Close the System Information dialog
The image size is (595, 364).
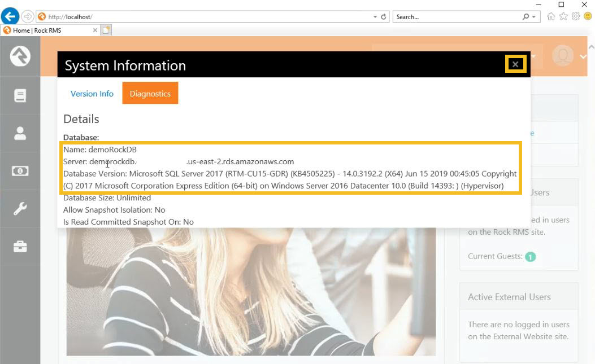pyautogui.click(x=515, y=64)
